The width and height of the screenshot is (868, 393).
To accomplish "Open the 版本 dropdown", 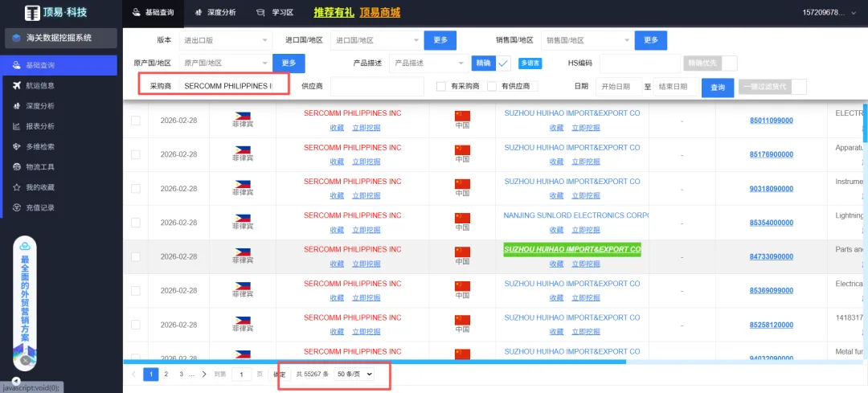I will coord(225,40).
